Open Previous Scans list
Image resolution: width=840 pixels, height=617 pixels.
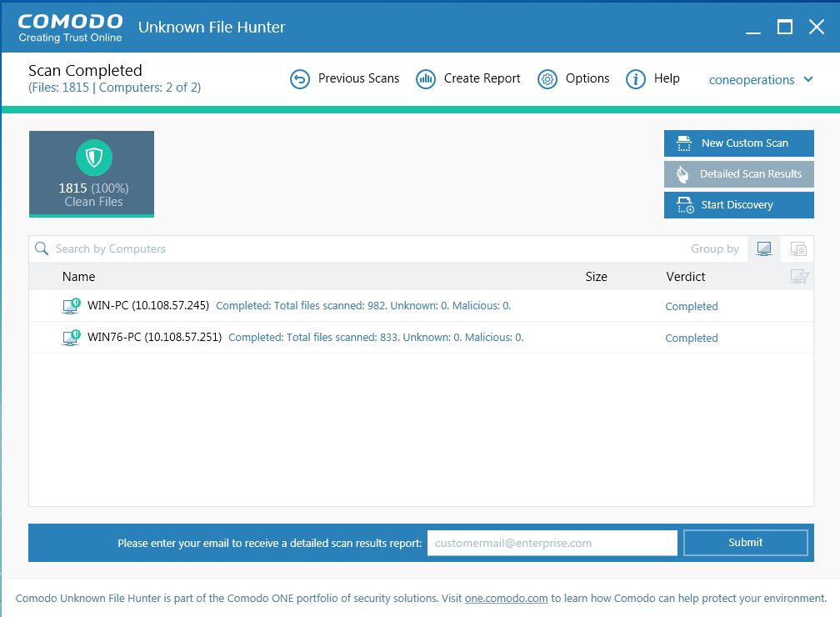pos(358,78)
